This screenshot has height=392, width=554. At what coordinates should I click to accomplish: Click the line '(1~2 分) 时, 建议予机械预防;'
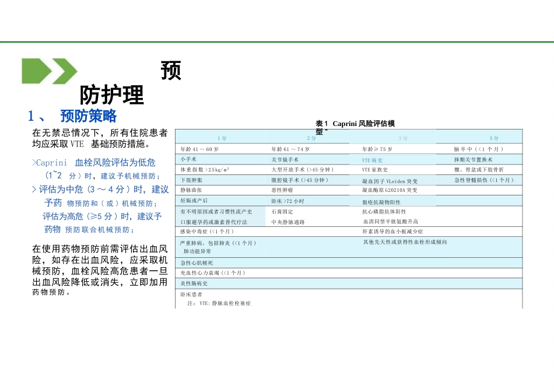click(x=103, y=176)
